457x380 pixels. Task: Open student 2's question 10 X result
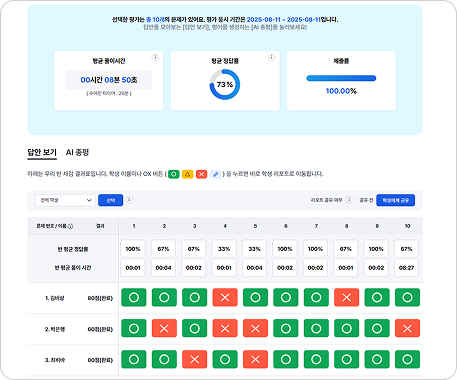tap(407, 328)
